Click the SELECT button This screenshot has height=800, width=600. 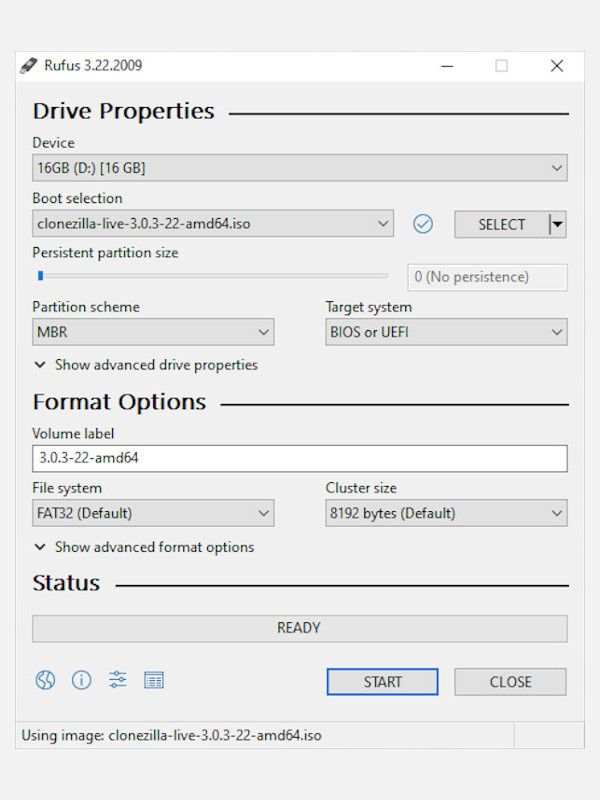502,224
